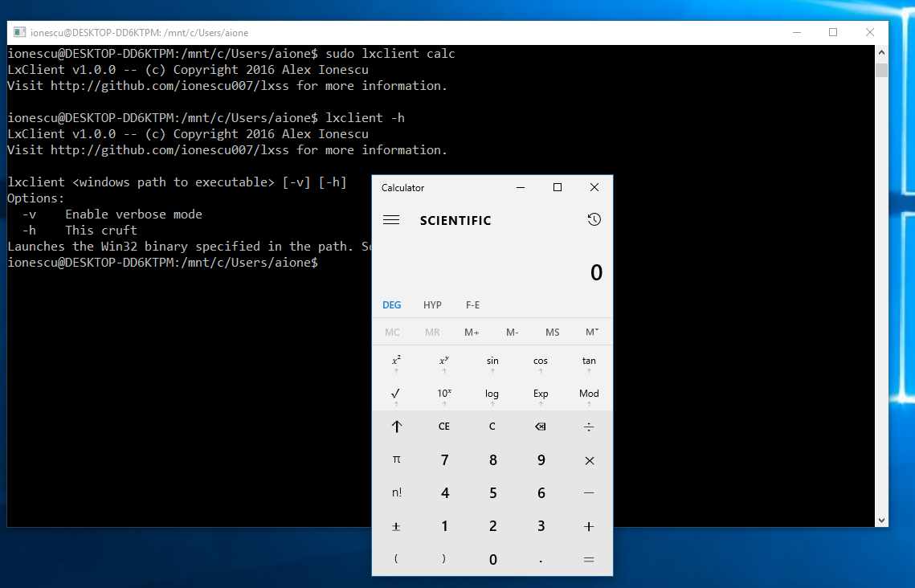Click the last terminal prompt line
The height and width of the screenshot is (588, 915).
[162, 263]
